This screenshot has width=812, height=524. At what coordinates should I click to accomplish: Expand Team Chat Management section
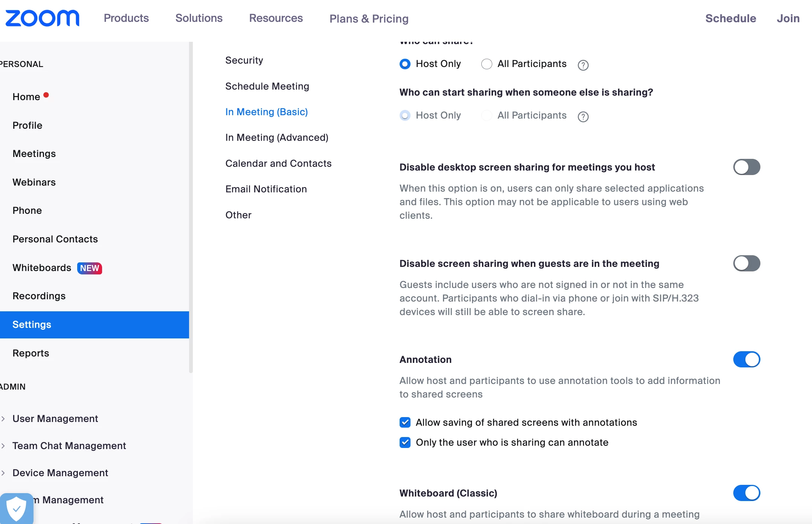tap(69, 446)
